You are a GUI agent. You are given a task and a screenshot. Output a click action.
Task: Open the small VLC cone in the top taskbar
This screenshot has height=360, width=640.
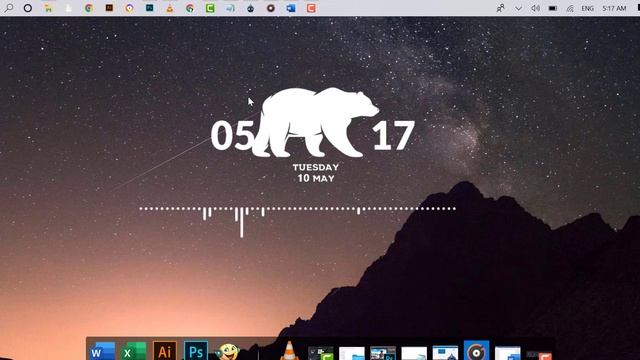pyautogui.click(x=170, y=8)
